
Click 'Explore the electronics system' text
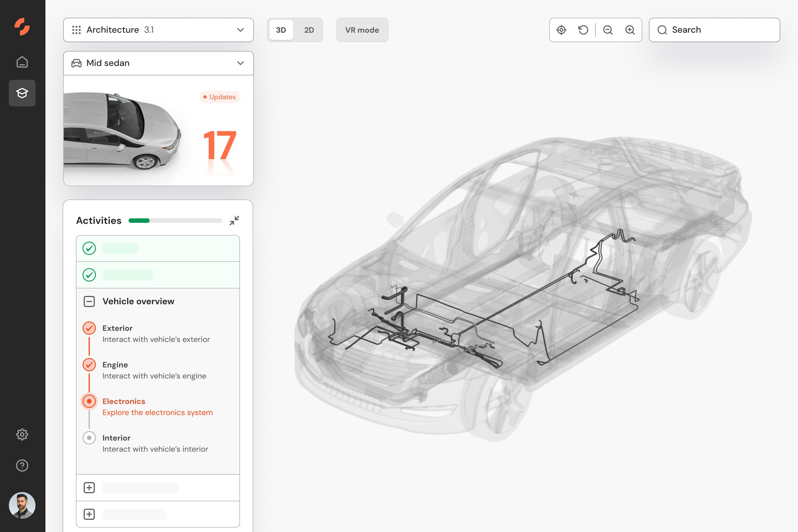(x=157, y=413)
